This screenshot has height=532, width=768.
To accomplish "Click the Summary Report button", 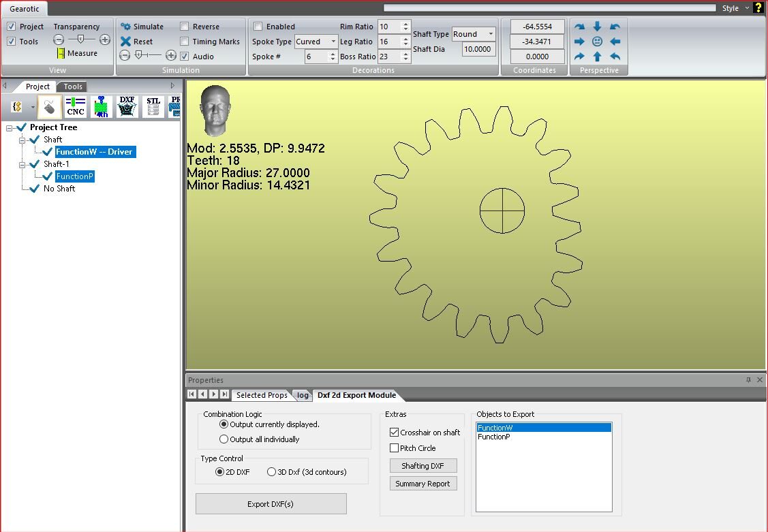I will click(x=423, y=484).
